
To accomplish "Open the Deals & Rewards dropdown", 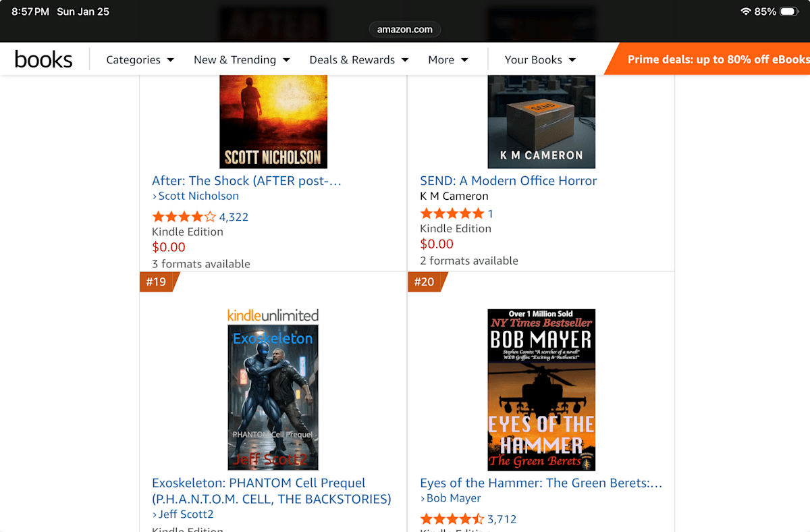I will pos(359,59).
